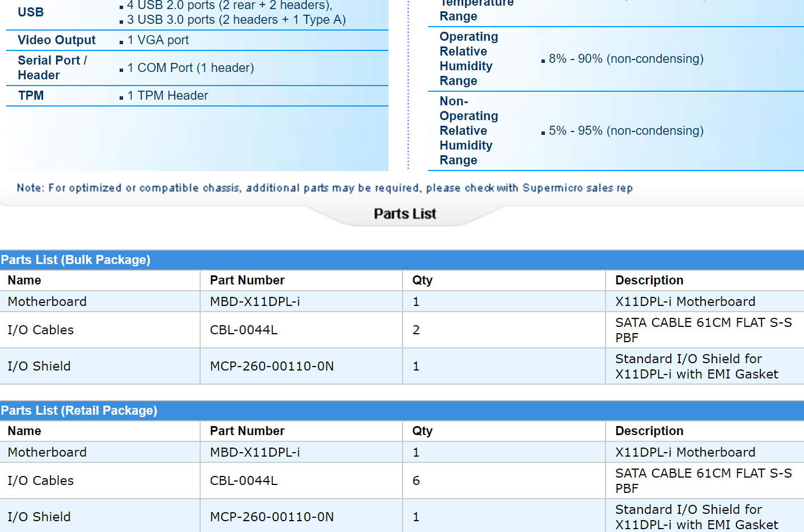
Task: Click "Name" column header in Bulk Package table
Action: [x=24, y=280]
